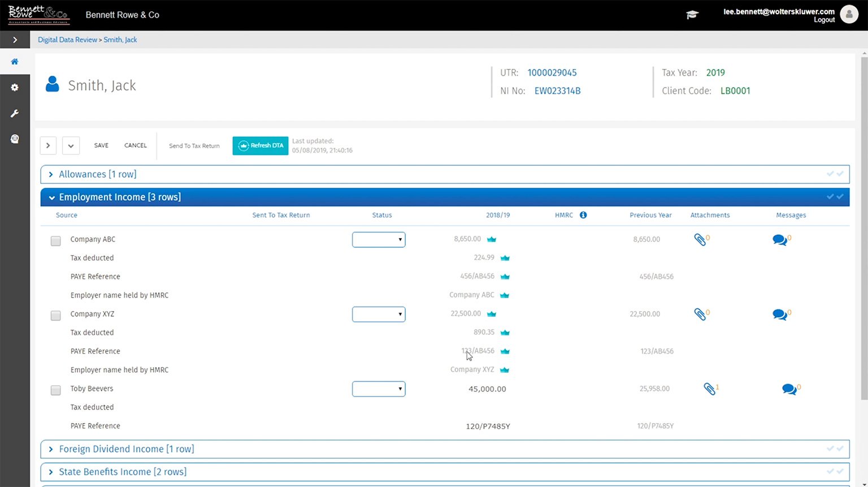Click the 120/P7485Y PAYE reference in 2018/19 column
The width and height of the screenshot is (868, 487).
coord(488,426)
